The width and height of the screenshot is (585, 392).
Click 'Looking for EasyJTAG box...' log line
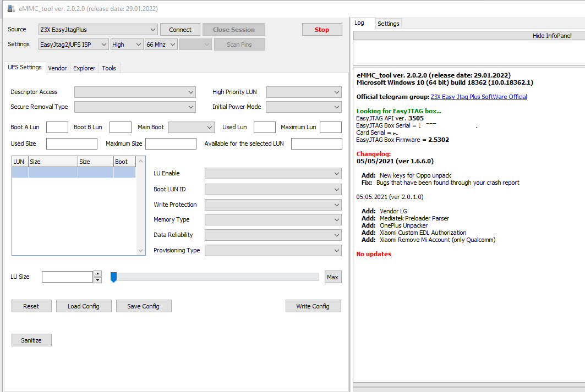coord(399,111)
